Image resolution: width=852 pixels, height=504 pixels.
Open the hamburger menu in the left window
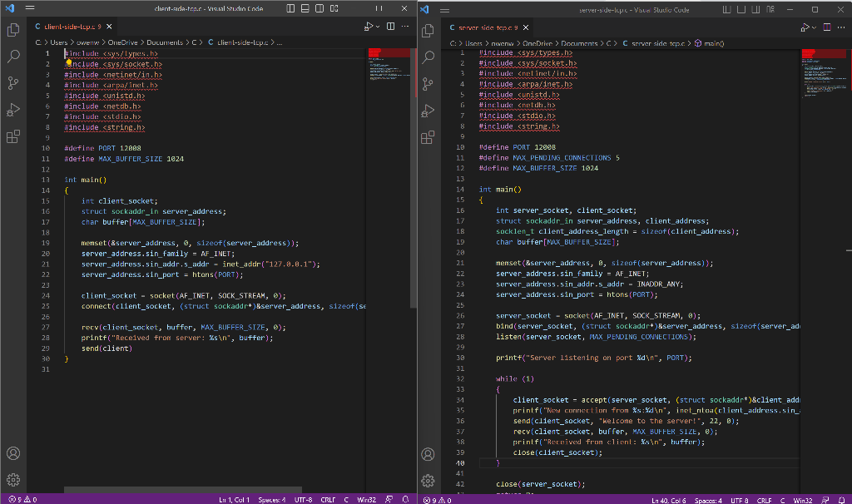click(29, 7)
